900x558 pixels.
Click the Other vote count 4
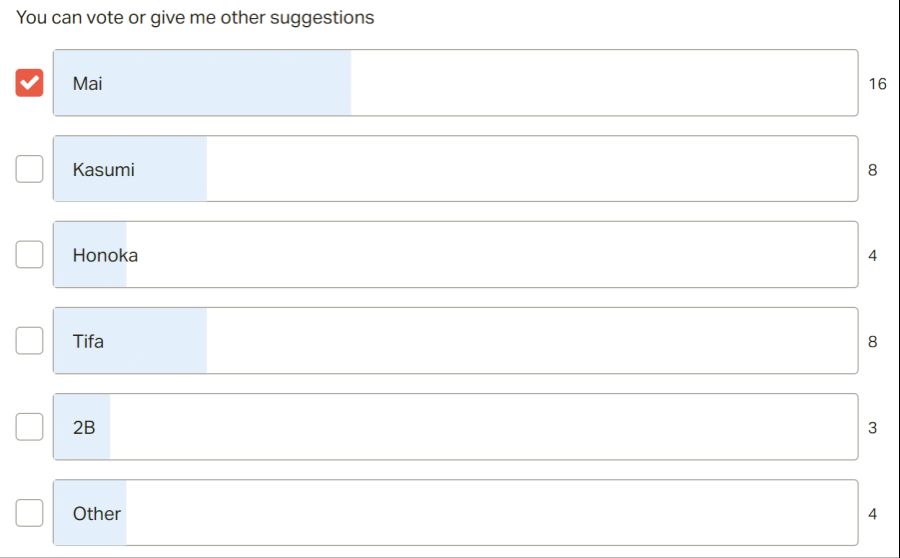point(872,514)
